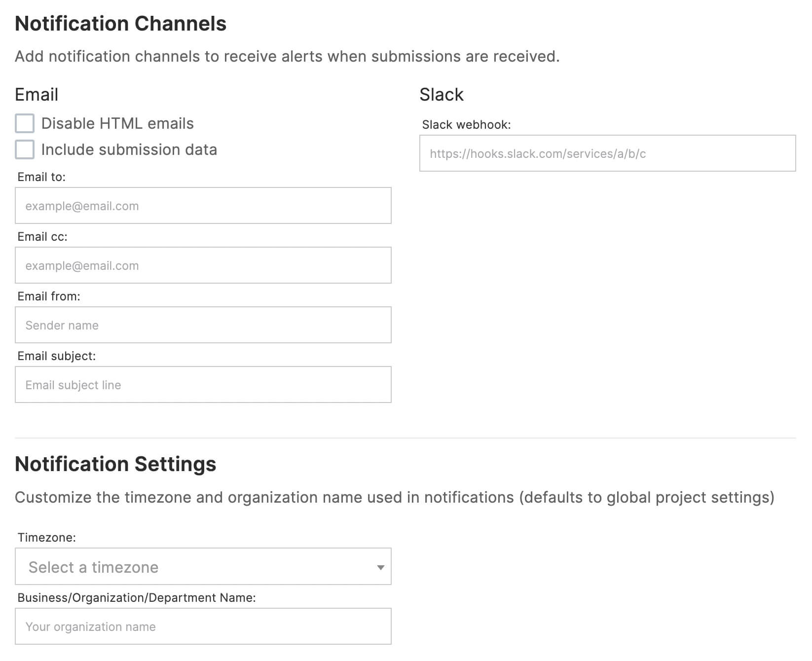Click the 'Disable HTML emails' label text
The image size is (812, 661).
(117, 123)
